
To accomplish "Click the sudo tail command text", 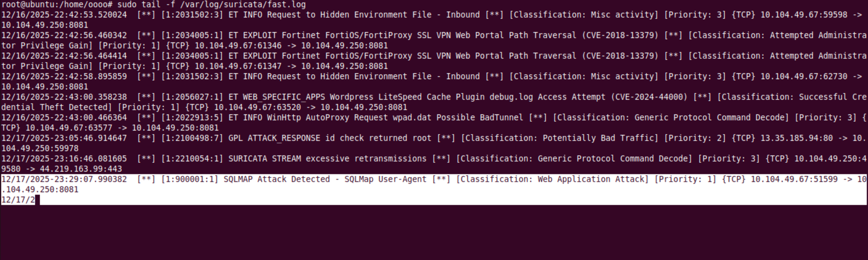I will point(211,5).
